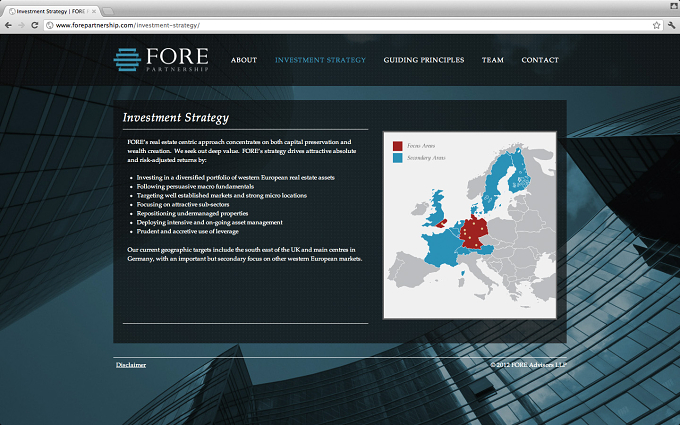Click the 'Following persuasive macro fundamentals' bullet
The height and width of the screenshot is (425, 680).
pos(195,186)
